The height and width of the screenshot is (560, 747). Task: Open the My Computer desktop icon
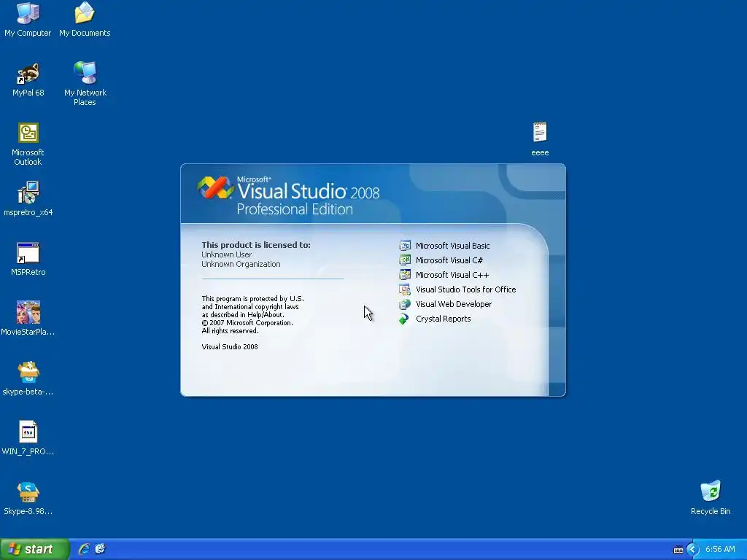(28, 14)
